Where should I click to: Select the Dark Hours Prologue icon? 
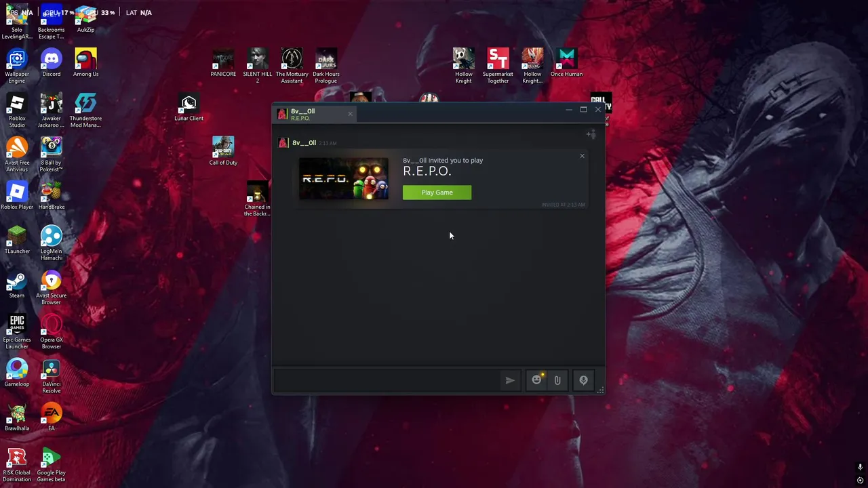pos(326,66)
